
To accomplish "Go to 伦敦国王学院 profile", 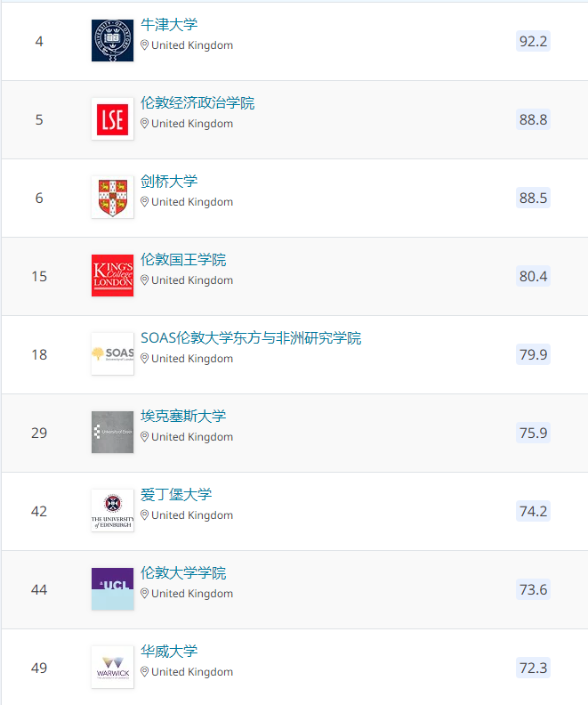I will (183, 260).
